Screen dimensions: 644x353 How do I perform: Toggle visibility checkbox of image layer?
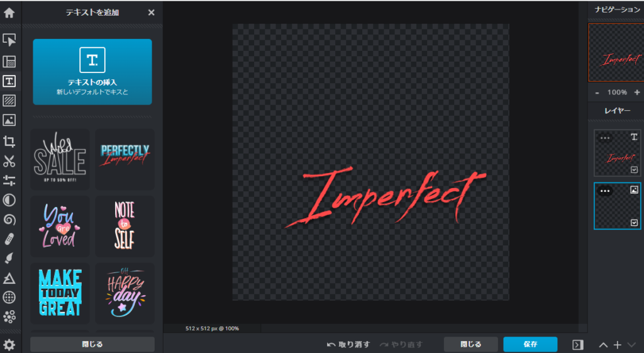pyautogui.click(x=634, y=223)
